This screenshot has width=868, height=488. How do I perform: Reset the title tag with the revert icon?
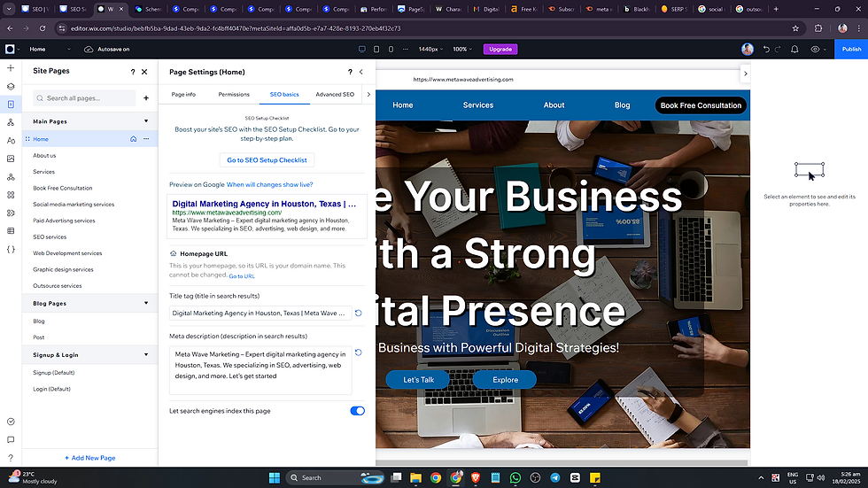tap(358, 314)
